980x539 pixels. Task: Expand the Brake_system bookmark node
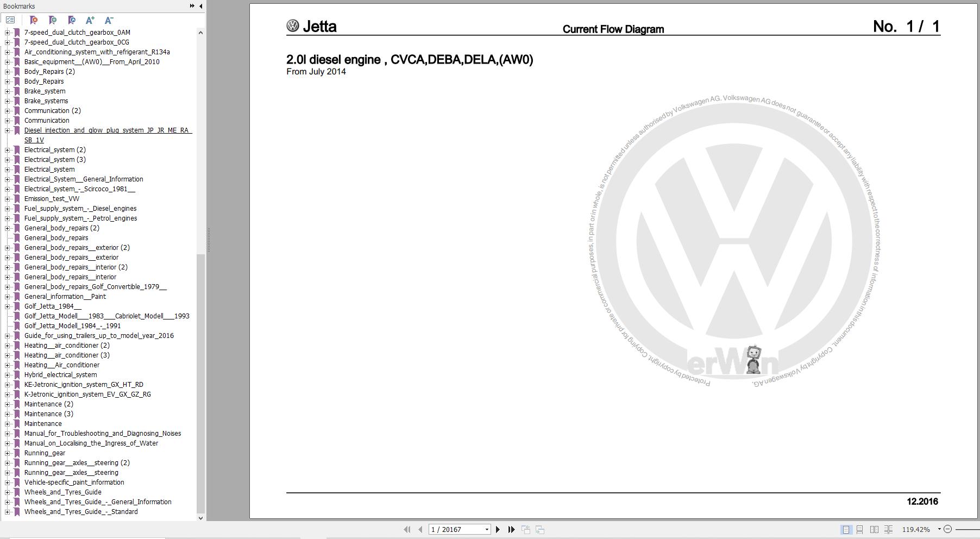[x=8, y=91]
